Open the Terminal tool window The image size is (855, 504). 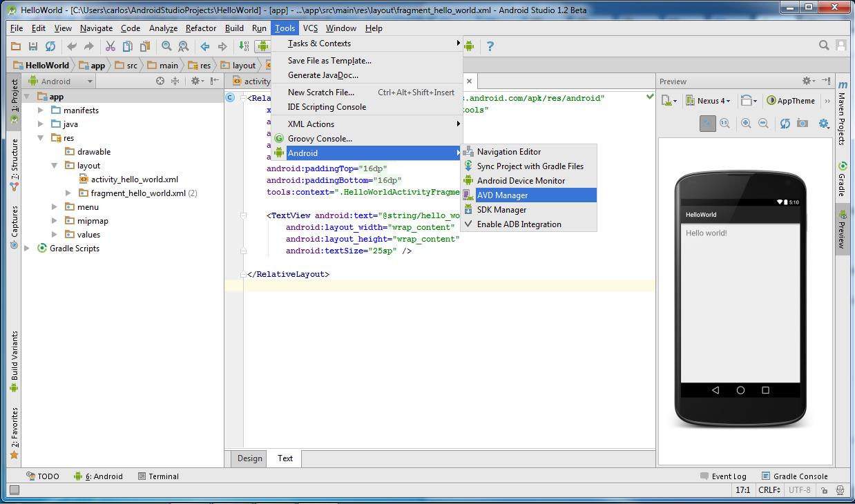158,476
